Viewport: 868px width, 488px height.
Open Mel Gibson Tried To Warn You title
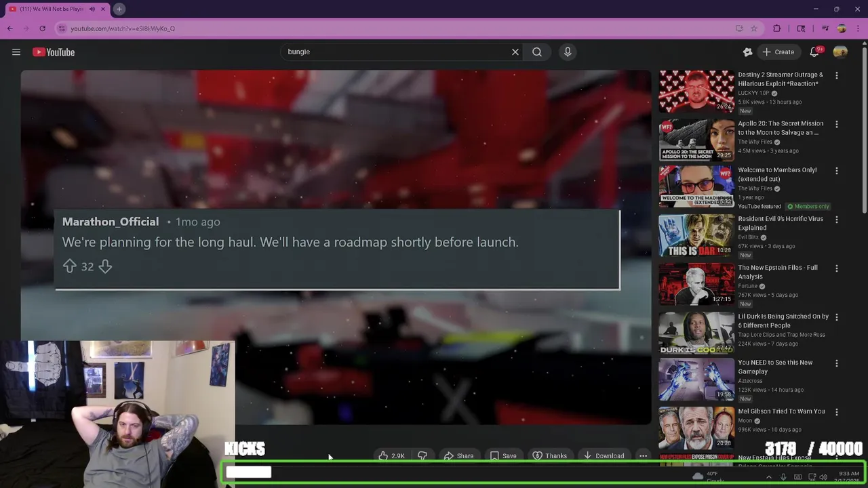[781, 411]
